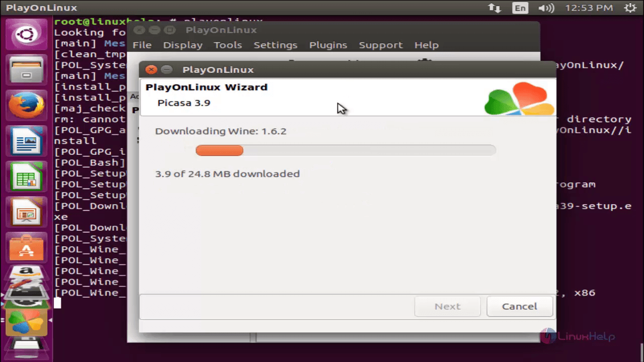This screenshot has height=362, width=644.
Task: Click the 'rm: cannot' terminal line
Action: tap(90, 119)
